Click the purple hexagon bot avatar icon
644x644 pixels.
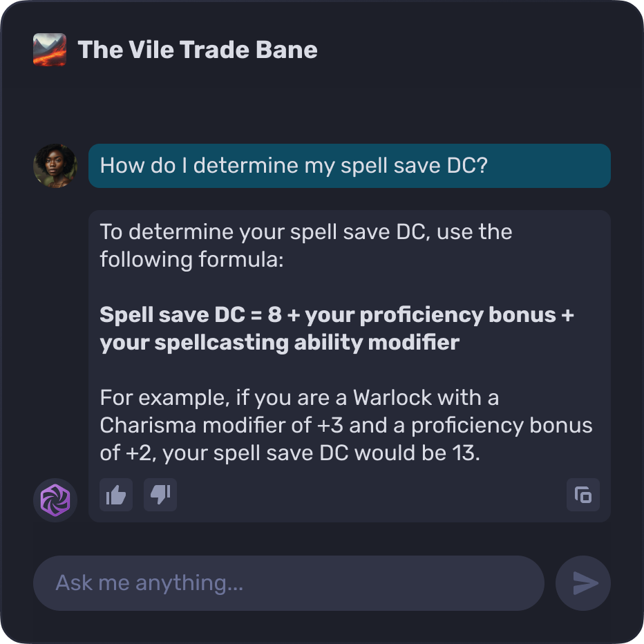tap(55, 500)
